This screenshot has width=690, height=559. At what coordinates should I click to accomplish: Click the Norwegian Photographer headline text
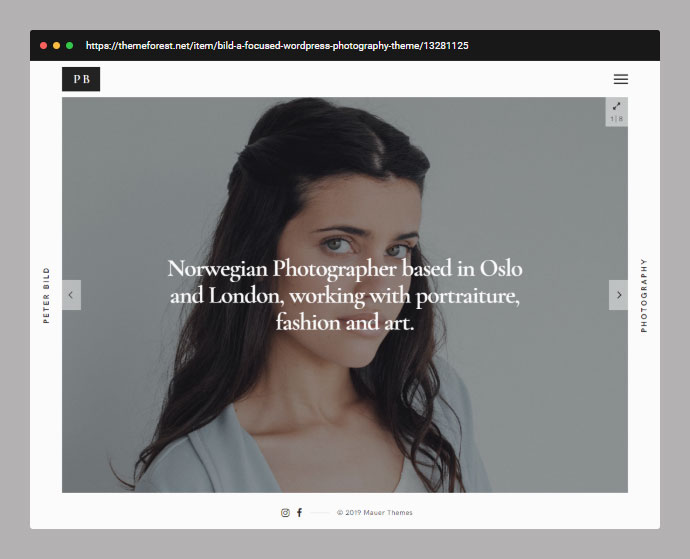345,295
